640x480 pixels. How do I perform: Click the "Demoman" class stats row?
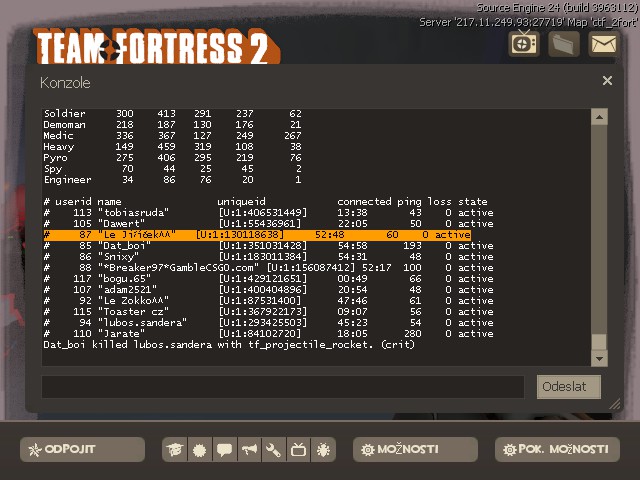pyautogui.click(x=173, y=124)
